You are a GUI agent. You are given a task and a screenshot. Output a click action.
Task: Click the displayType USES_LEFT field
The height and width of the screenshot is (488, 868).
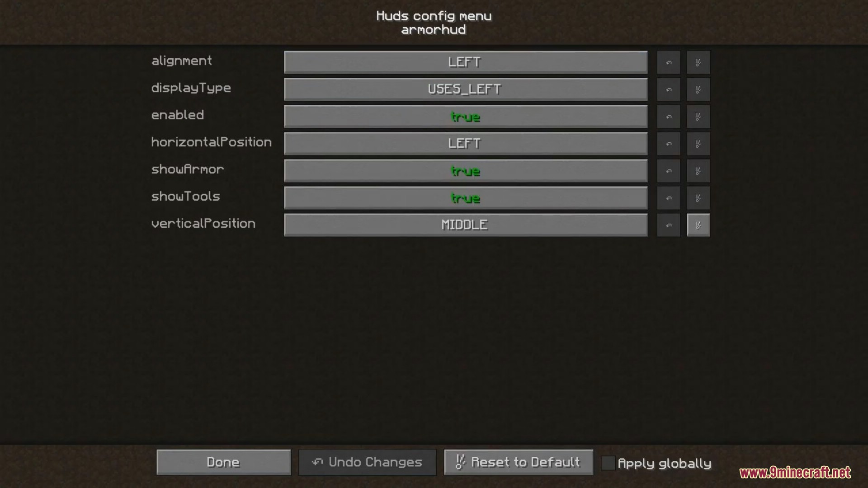(465, 89)
